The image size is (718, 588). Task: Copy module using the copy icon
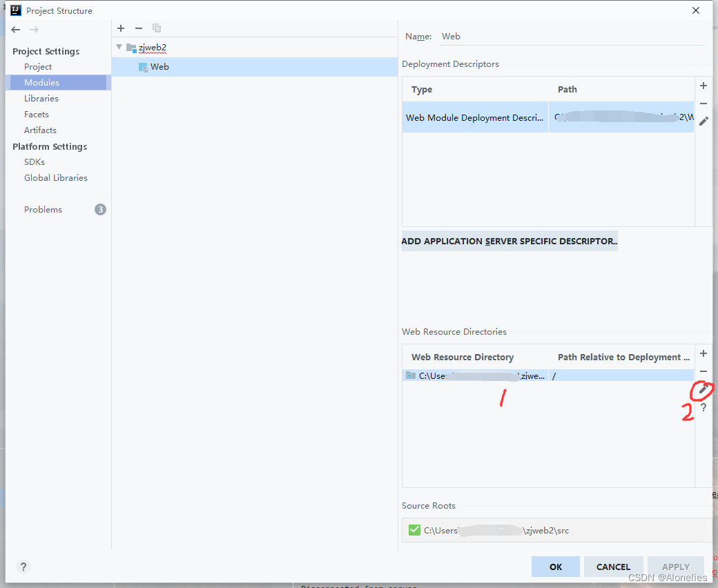pyautogui.click(x=157, y=28)
